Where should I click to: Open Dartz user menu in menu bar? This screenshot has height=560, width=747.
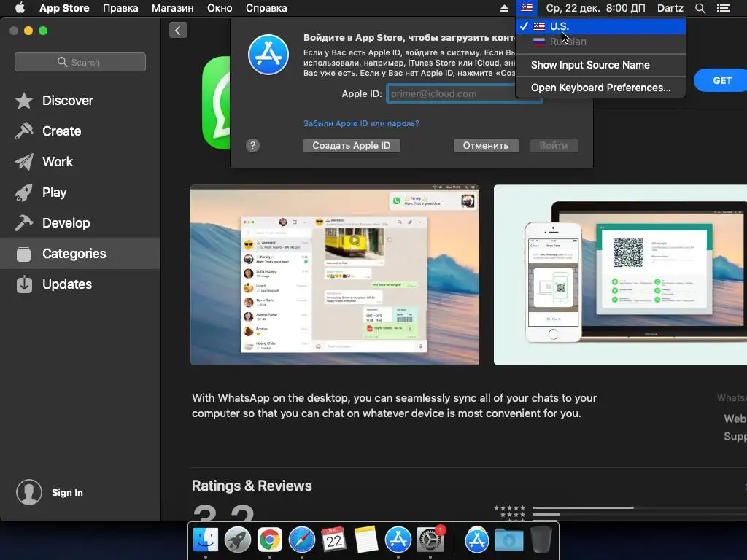pos(670,8)
